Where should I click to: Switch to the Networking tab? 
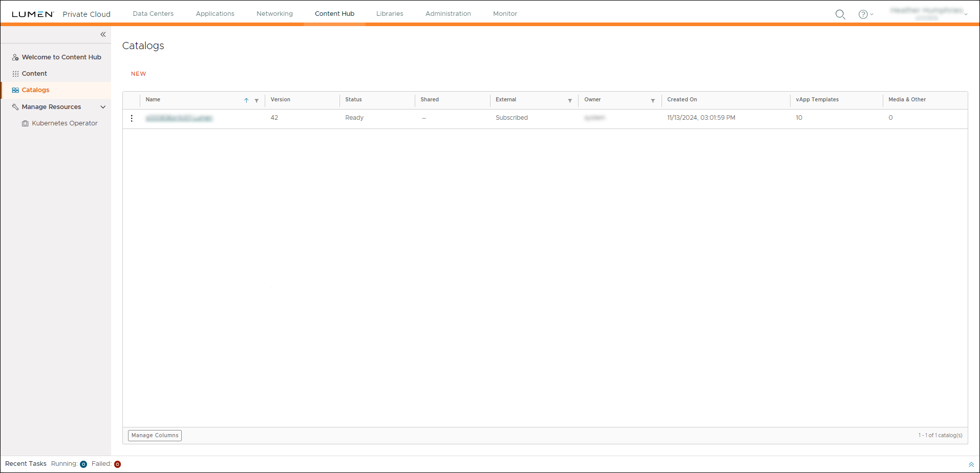point(274,14)
